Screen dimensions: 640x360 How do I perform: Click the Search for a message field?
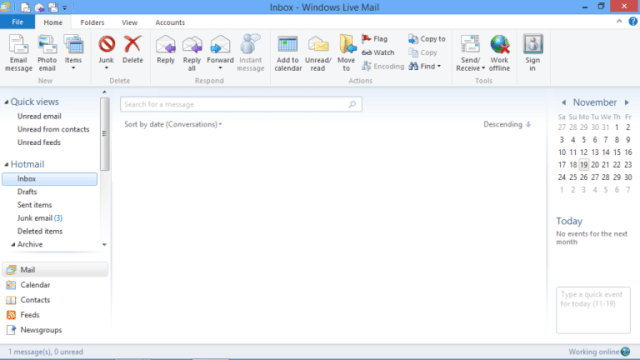click(x=241, y=104)
